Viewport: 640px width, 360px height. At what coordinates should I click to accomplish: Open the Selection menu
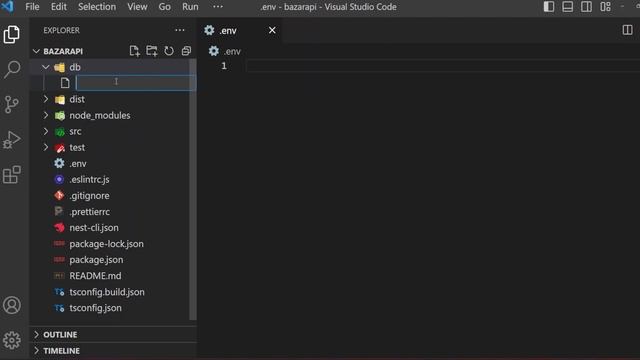(97, 7)
